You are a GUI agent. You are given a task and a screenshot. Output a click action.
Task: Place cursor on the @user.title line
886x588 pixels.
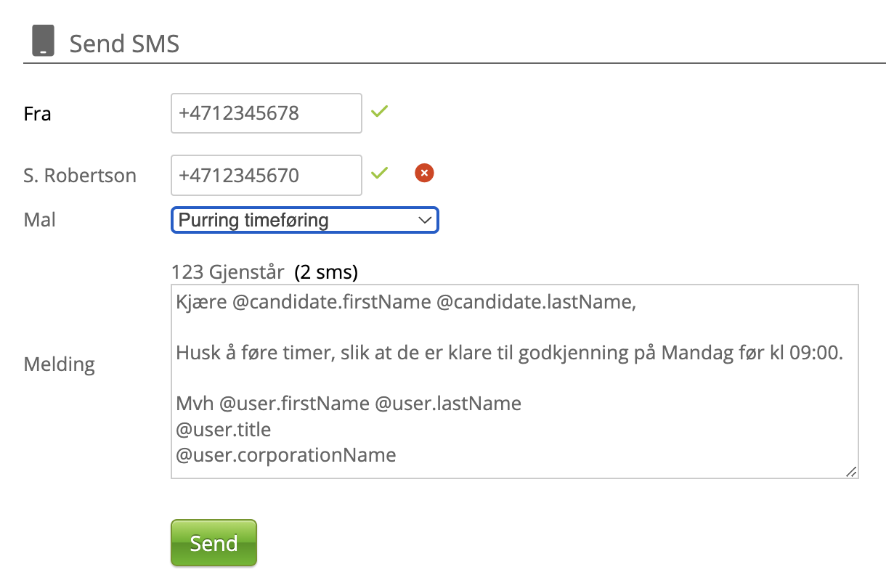(224, 429)
